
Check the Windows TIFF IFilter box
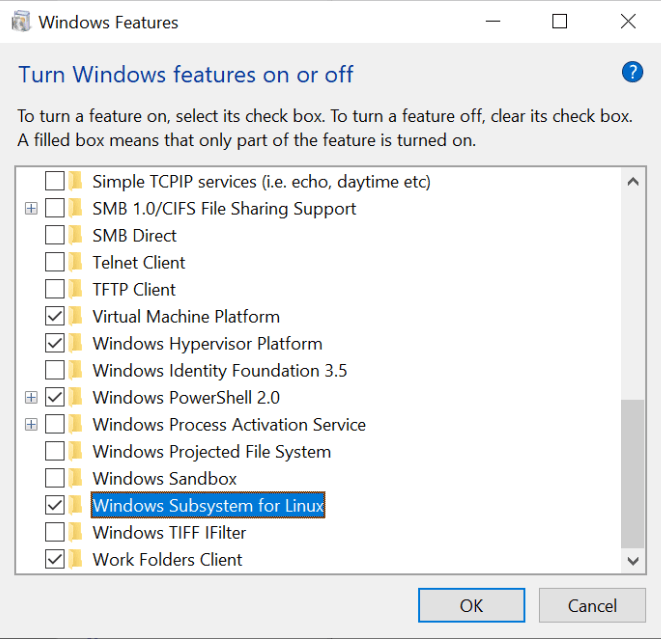(x=55, y=532)
